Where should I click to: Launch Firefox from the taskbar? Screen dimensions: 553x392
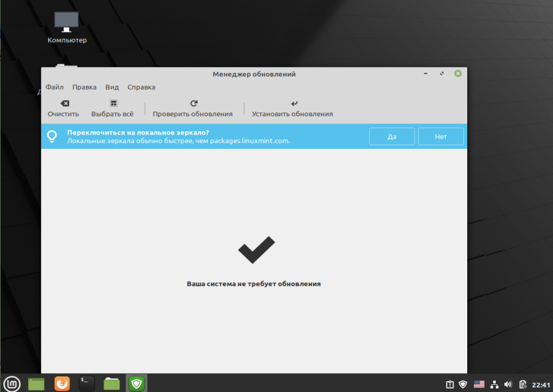[62, 384]
